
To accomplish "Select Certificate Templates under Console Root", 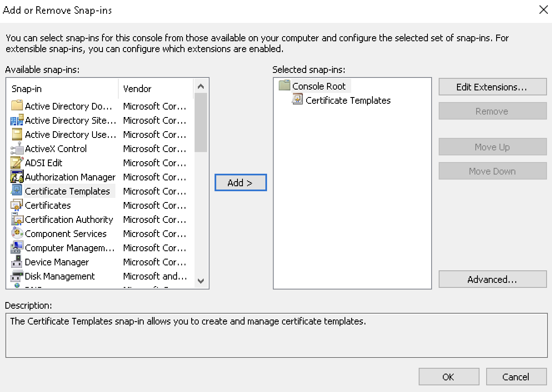I will click(x=348, y=100).
